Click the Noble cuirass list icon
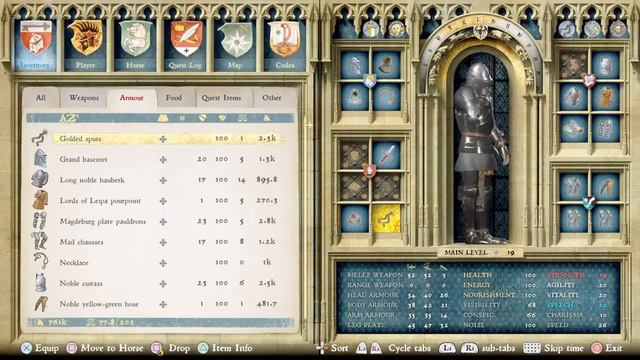The height and width of the screenshot is (360, 640). [x=40, y=282]
